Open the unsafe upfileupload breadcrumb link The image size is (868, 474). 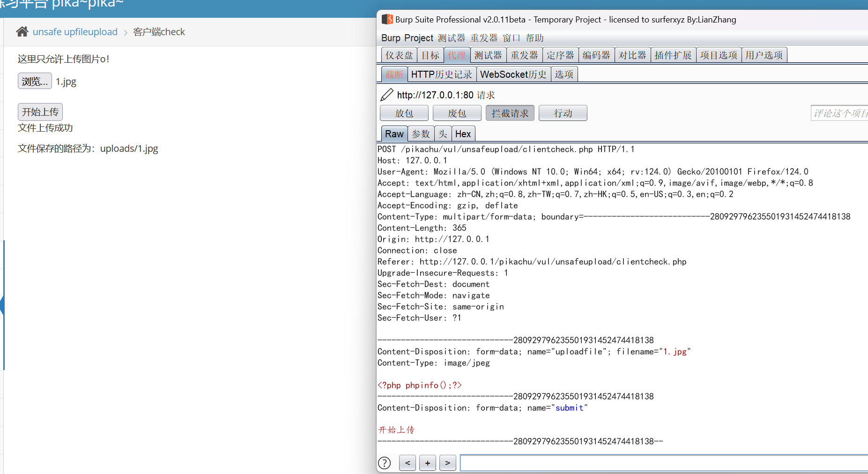tap(75, 32)
